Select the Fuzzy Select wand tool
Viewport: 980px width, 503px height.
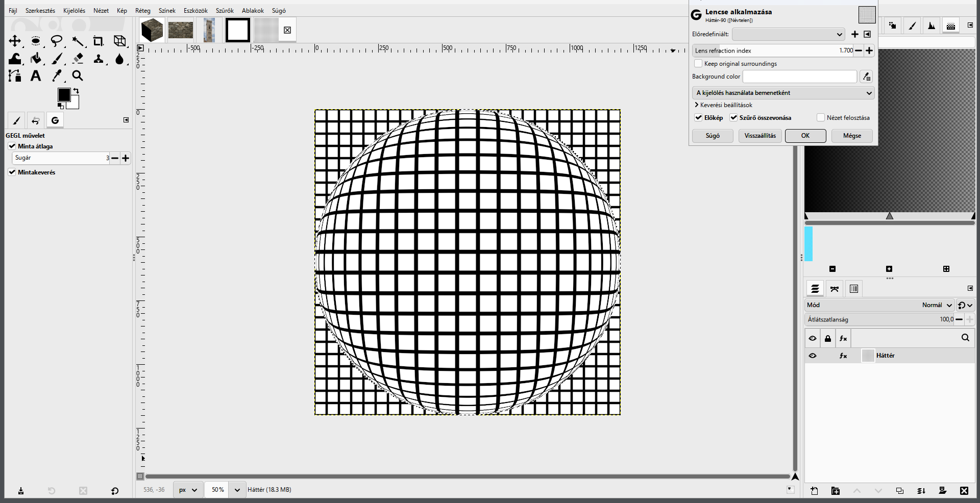pos(78,41)
